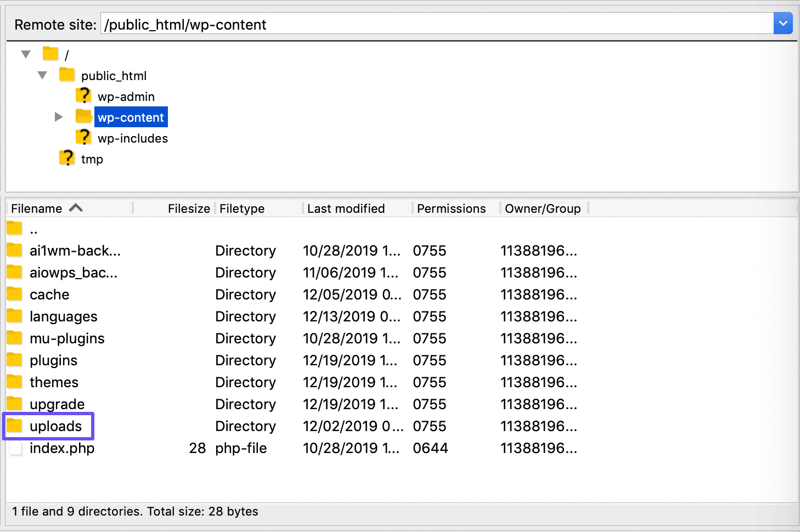Screen dimensions: 800x532
Task: Collapse the root directory tree
Action: click(x=26, y=53)
